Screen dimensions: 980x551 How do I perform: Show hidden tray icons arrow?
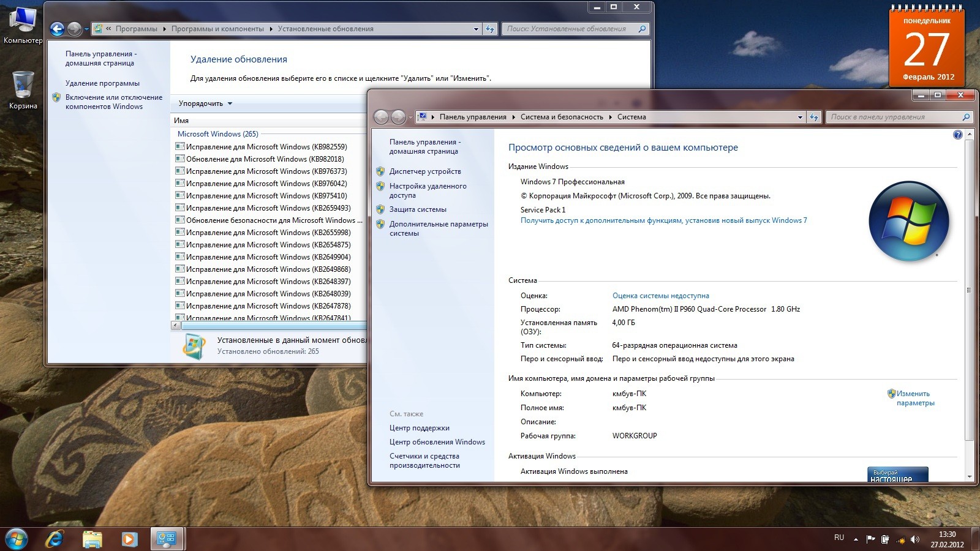tap(856, 539)
